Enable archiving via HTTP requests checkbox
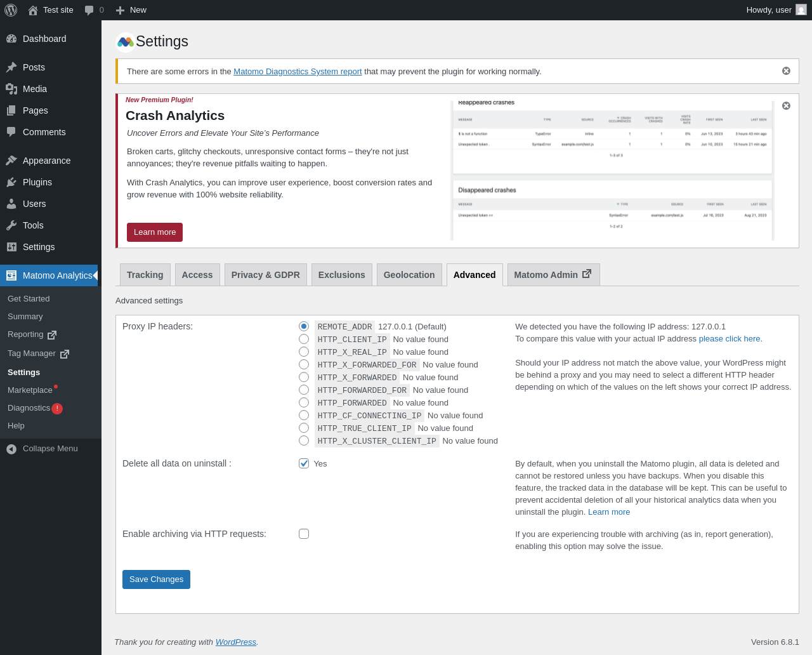 point(304,534)
